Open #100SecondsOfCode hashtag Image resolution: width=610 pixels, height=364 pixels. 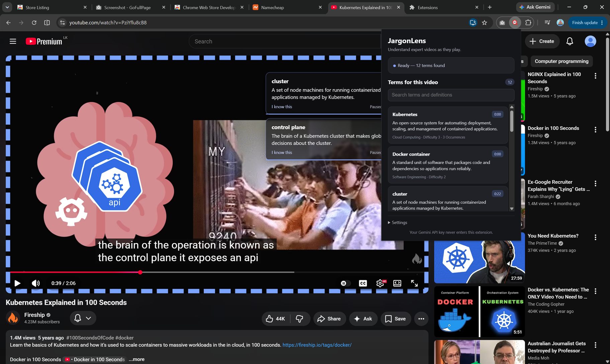coord(90,338)
